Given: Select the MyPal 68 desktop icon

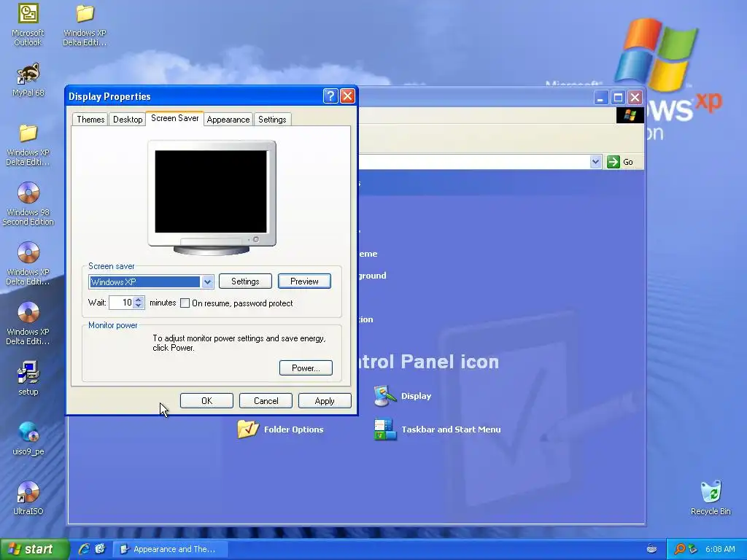Looking at the screenshot, I should pos(28,80).
